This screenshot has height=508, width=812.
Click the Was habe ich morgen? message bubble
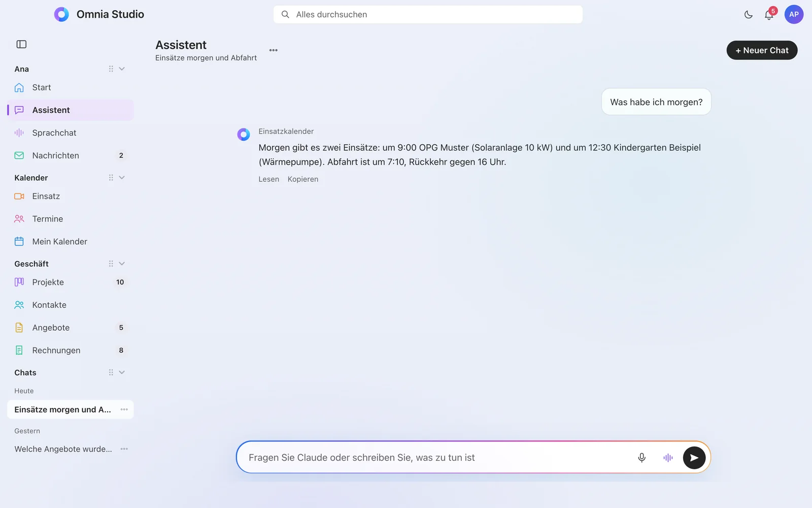point(656,102)
